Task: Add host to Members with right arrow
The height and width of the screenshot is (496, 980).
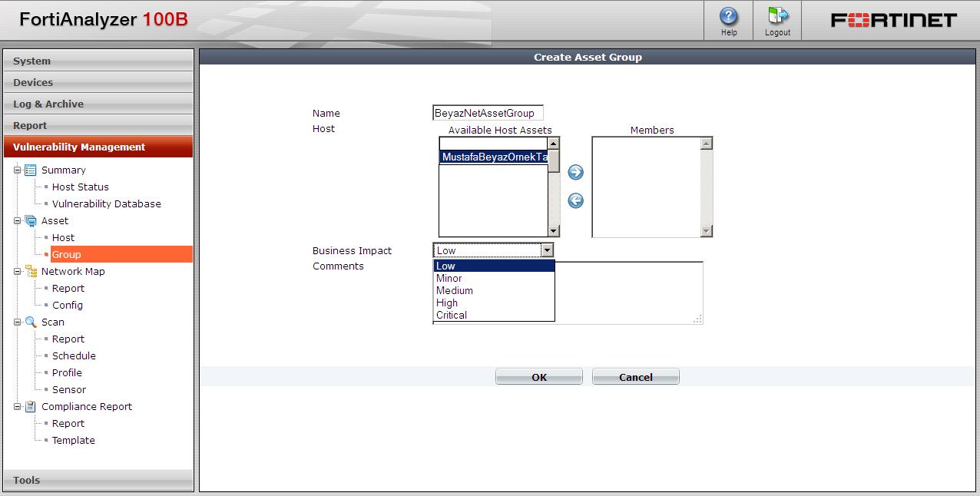Action: pos(575,172)
